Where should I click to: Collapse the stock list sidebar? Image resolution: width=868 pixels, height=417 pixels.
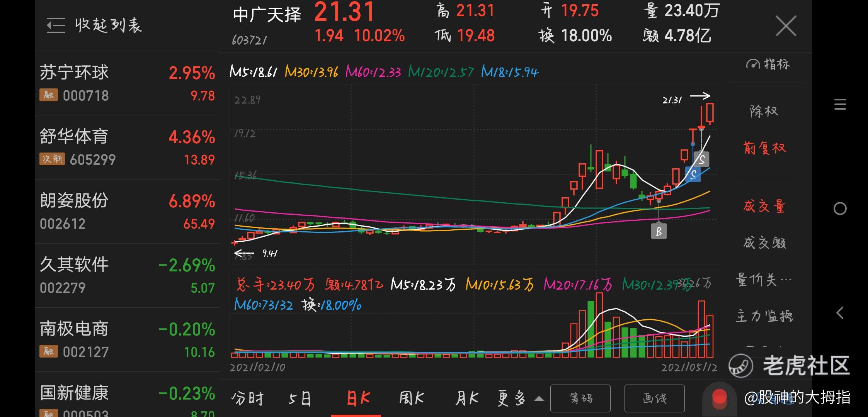click(94, 25)
